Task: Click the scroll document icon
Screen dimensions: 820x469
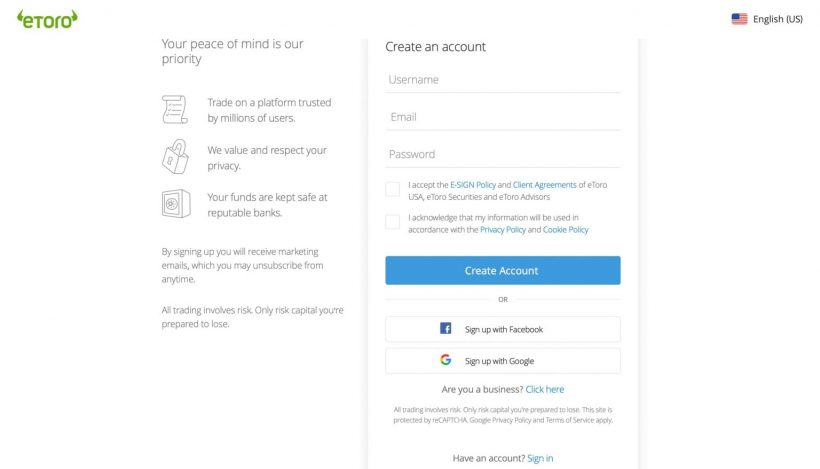Action: coord(175,109)
